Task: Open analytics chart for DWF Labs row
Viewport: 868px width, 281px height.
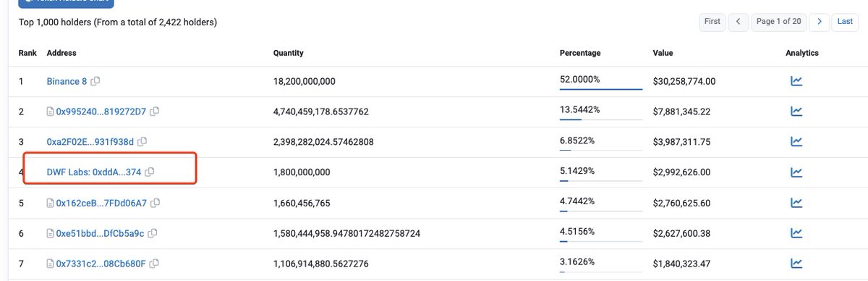Action: pos(796,172)
